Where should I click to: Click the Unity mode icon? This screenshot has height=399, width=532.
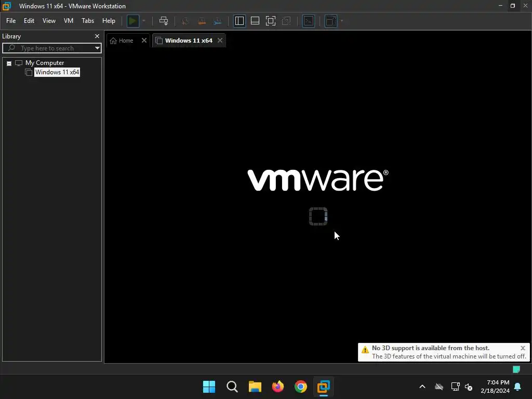286,21
